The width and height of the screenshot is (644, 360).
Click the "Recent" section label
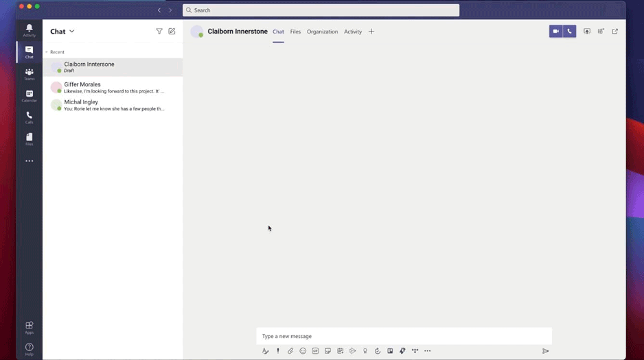click(57, 52)
